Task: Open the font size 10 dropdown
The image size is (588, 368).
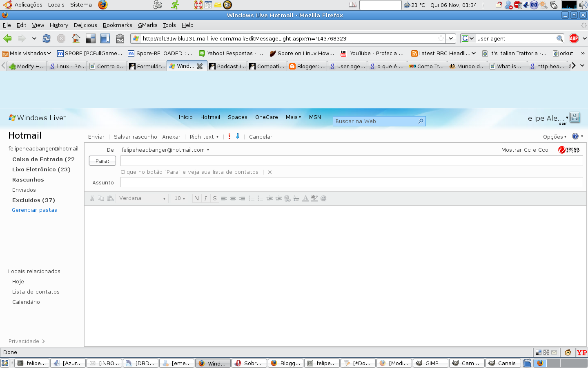Action: [x=180, y=198]
